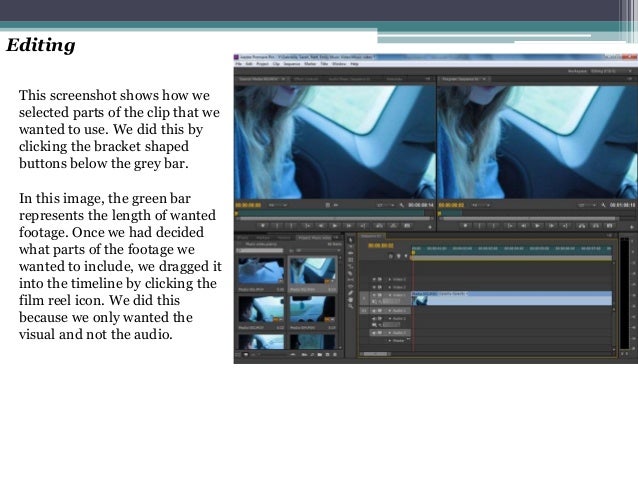Open the Edit menu
Viewport: 638px width, 479px height.
point(249,64)
